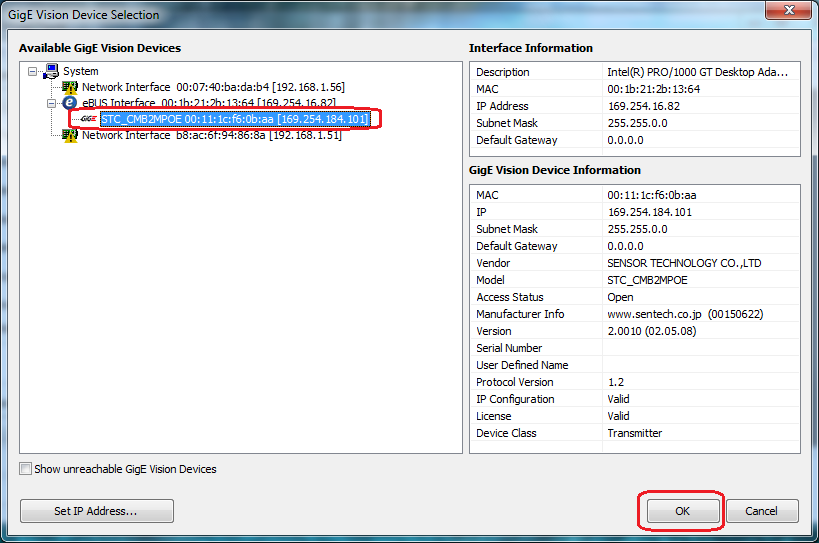This screenshot has height=543, width=819.
Task: Open the Set IP Address dialog
Action: pos(96,511)
